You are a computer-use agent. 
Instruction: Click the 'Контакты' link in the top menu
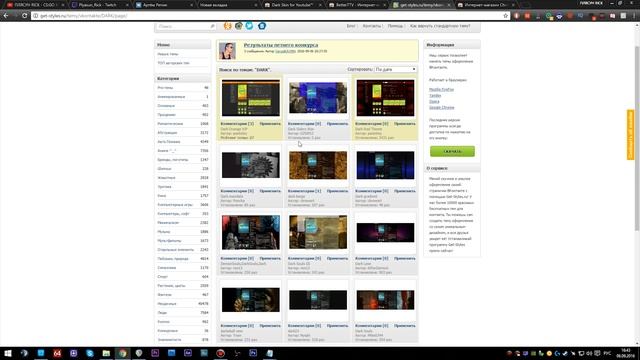pos(371,26)
